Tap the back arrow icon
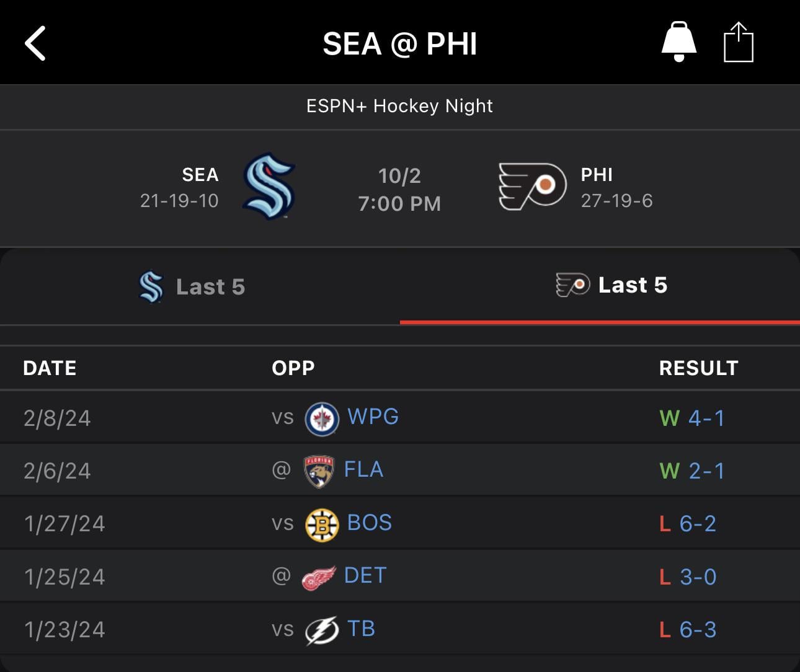The image size is (800, 672). tap(35, 43)
